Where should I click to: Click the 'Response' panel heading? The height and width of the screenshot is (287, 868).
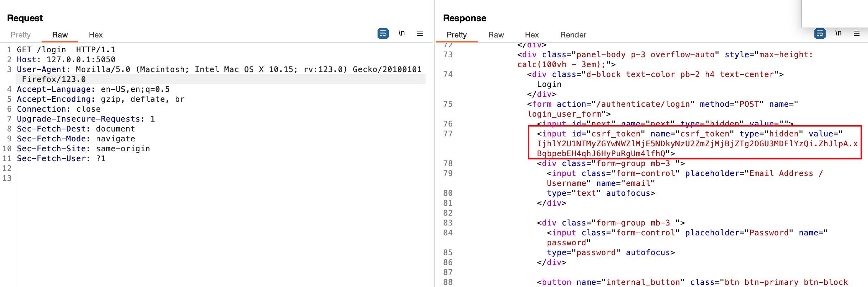(x=464, y=18)
